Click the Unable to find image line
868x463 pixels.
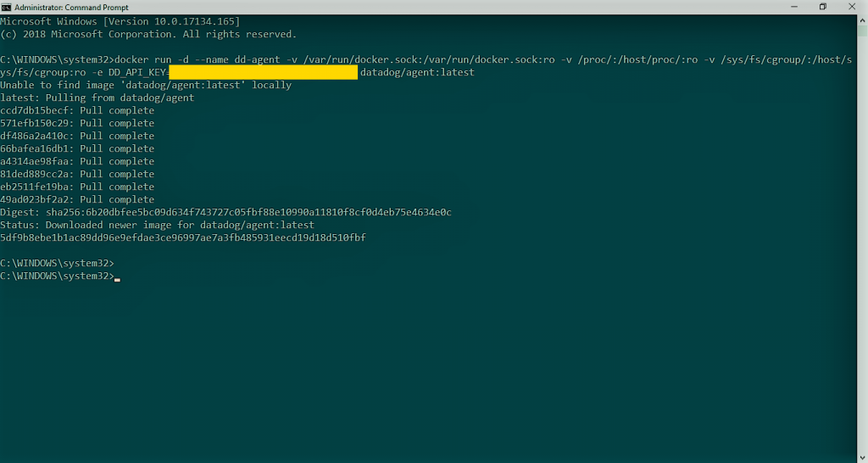[146, 85]
